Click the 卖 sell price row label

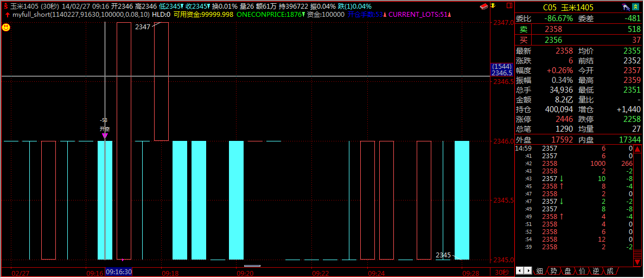click(523, 29)
